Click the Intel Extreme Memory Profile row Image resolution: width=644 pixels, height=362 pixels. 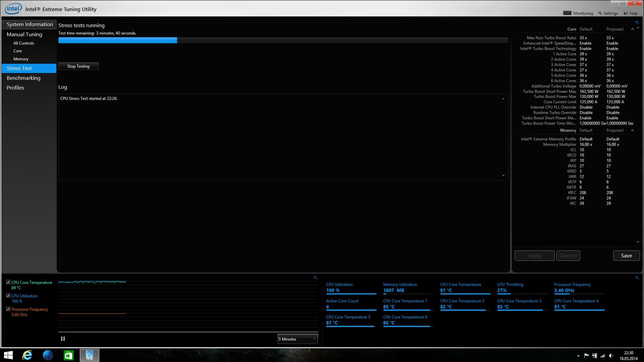tap(574, 139)
